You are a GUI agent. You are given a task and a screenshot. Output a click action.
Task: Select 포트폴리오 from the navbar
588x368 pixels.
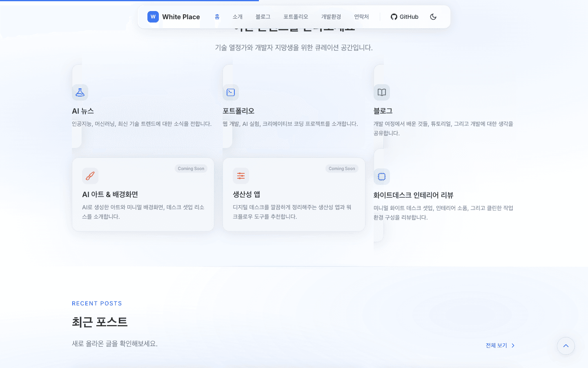coord(296,17)
